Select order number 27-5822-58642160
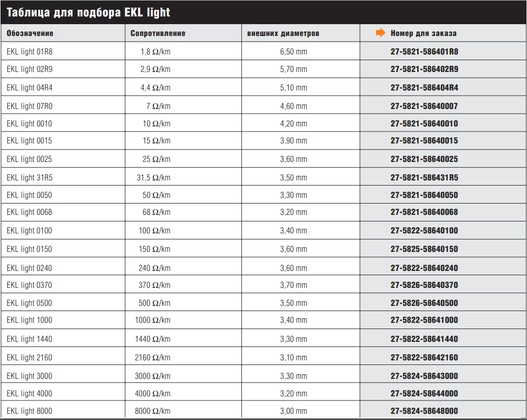527x420 pixels. [x=424, y=358]
